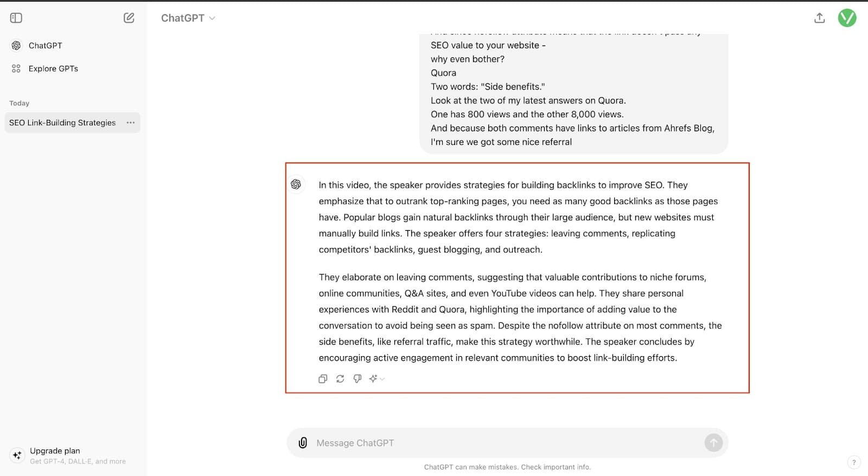Click the ChatGPT logo beside the response

tap(296, 185)
